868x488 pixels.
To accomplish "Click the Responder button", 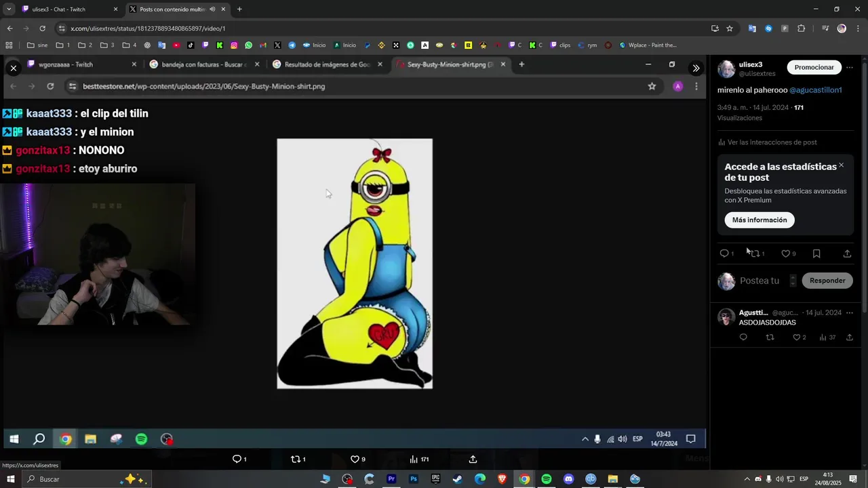I will click(x=827, y=281).
